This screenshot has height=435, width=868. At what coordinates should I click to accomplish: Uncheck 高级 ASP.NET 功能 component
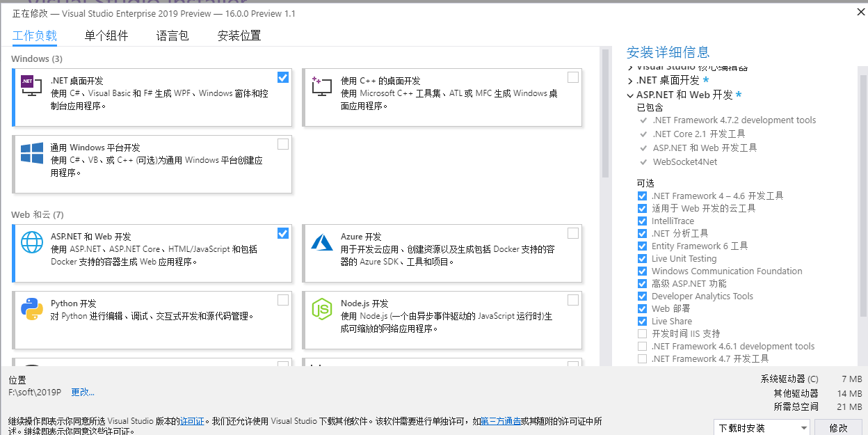click(642, 284)
